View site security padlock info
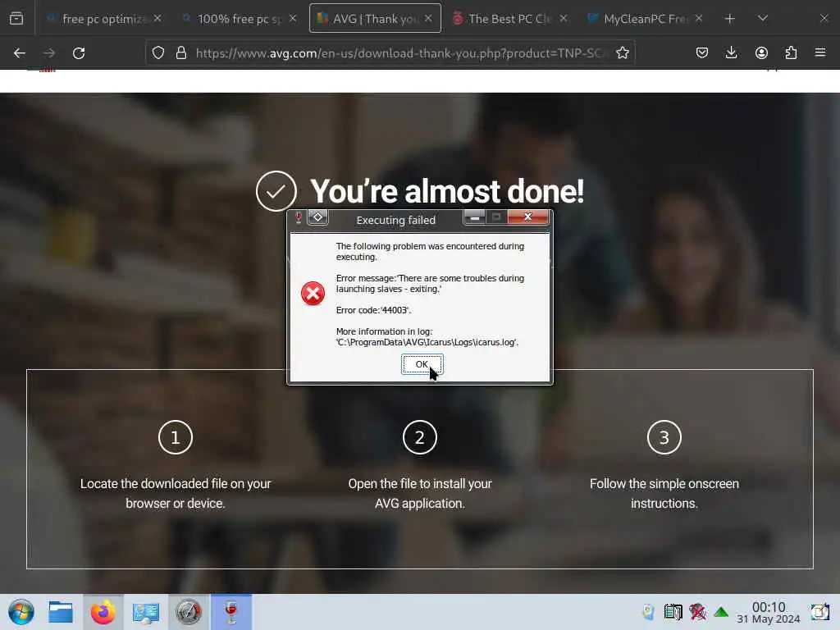The image size is (840, 630). tap(181, 53)
